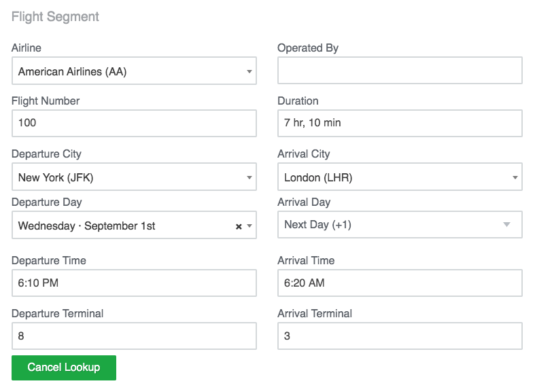The image size is (535, 392).
Task: Click the Airline dropdown arrow
Action: (249, 71)
